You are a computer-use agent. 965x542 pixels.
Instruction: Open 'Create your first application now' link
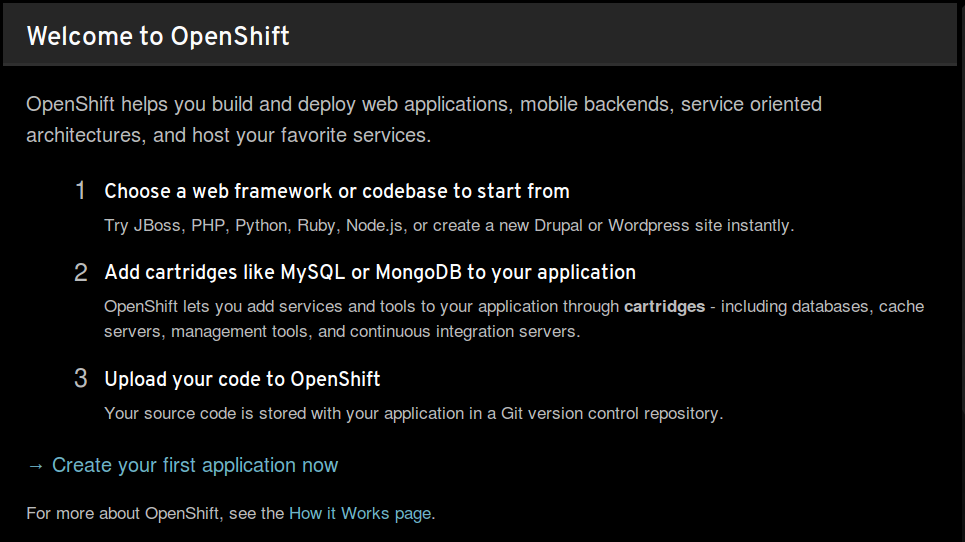[x=194, y=465]
